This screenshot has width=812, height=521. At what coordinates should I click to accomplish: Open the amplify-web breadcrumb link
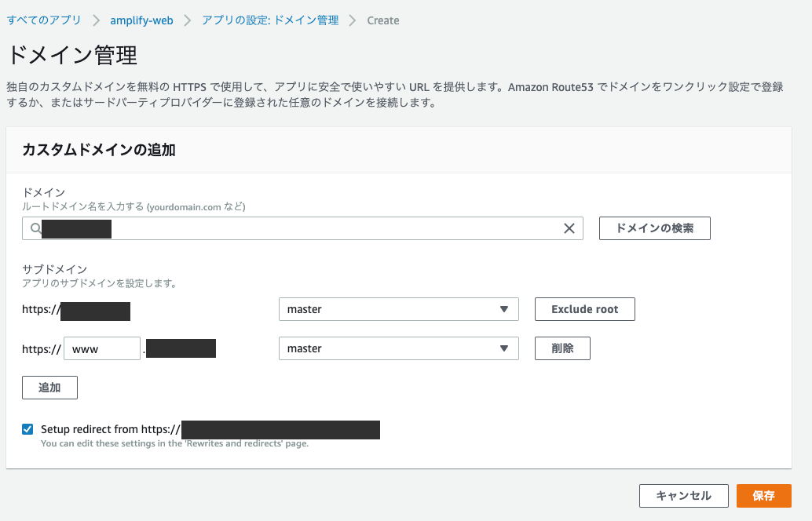[x=141, y=20]
